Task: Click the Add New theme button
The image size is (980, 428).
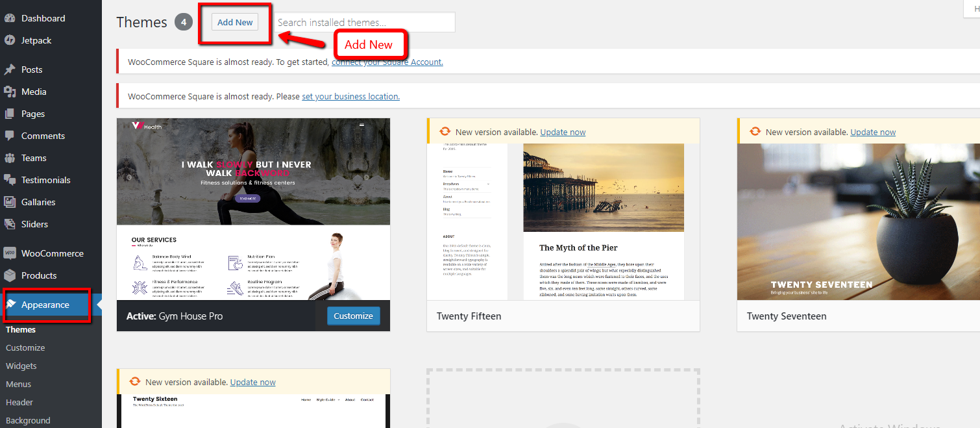Action: click(x=235, y=22)
